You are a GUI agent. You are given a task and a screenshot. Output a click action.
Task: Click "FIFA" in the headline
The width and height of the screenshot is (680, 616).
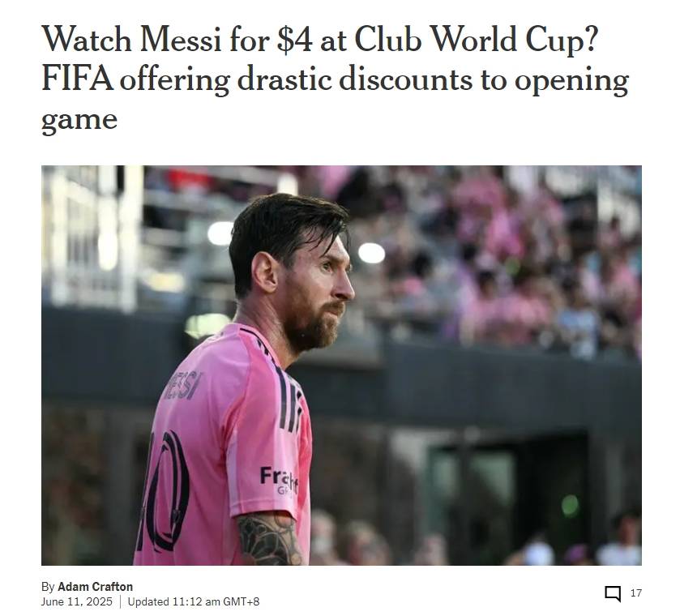[x=77, y=79]
